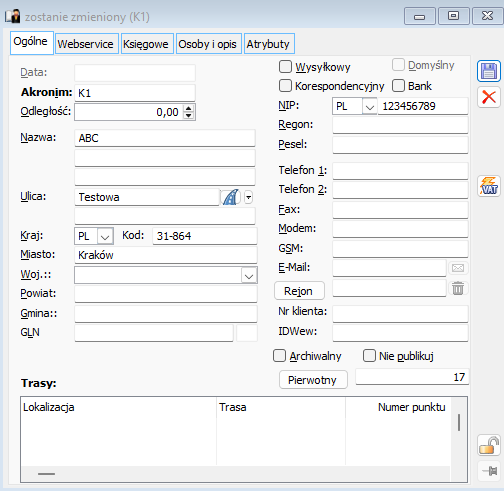Focus the Telefon 2 input field
504x491 pixels.
coord(400,190)
